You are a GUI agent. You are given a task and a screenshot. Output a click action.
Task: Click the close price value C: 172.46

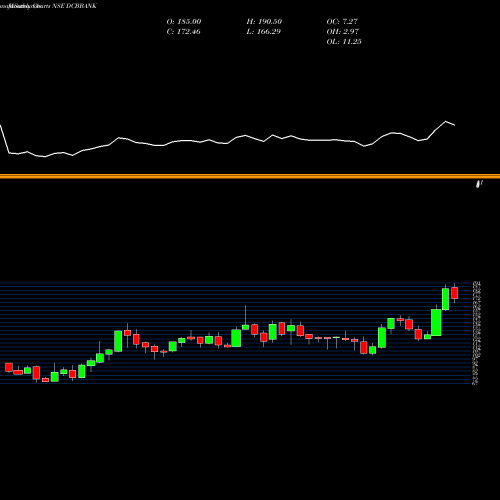tap(183, 32)
